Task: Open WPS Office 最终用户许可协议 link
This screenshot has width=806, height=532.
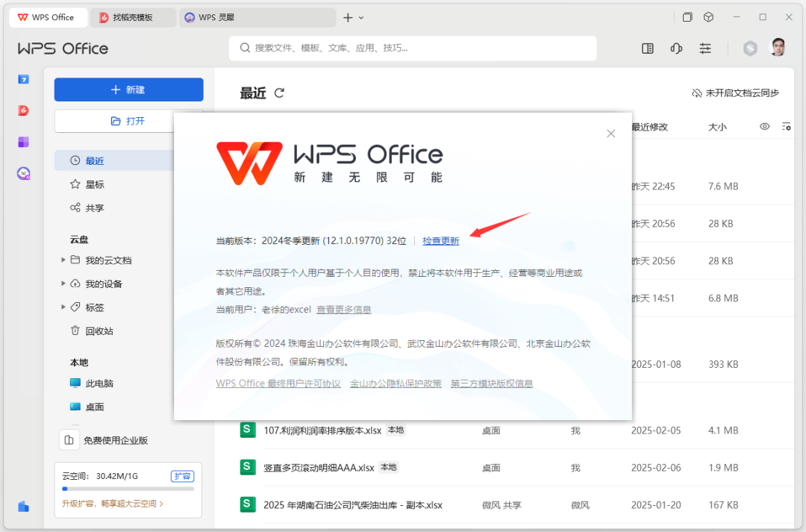Action: click(278, 384)
